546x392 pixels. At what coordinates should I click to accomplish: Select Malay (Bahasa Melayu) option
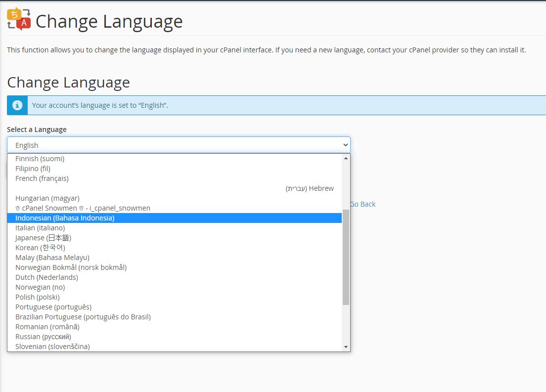(x=175, y=258)
